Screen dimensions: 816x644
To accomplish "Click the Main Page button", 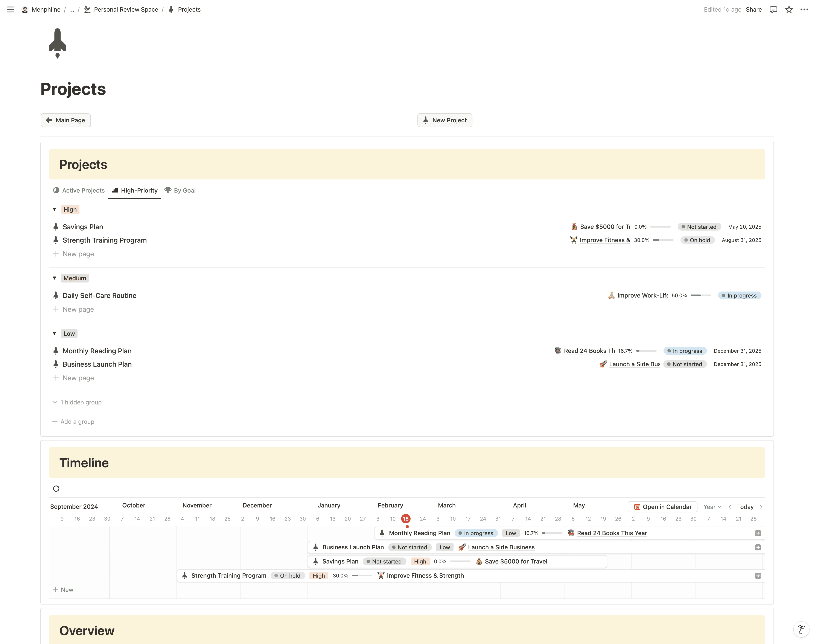I will [66, 120].
